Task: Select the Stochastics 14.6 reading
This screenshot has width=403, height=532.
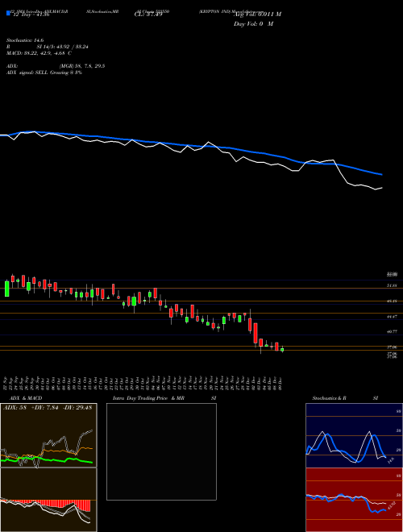Action: click(x=25, y=40)
